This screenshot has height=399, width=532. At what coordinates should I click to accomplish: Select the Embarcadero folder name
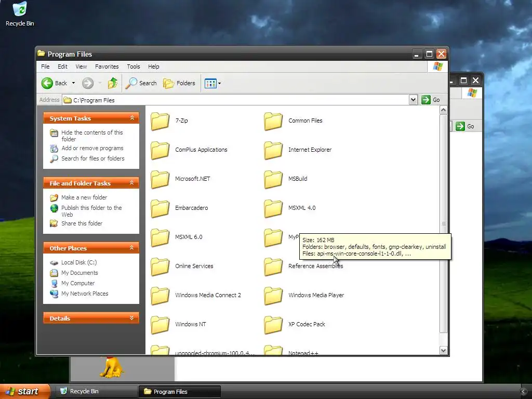[x=191, y=208]
